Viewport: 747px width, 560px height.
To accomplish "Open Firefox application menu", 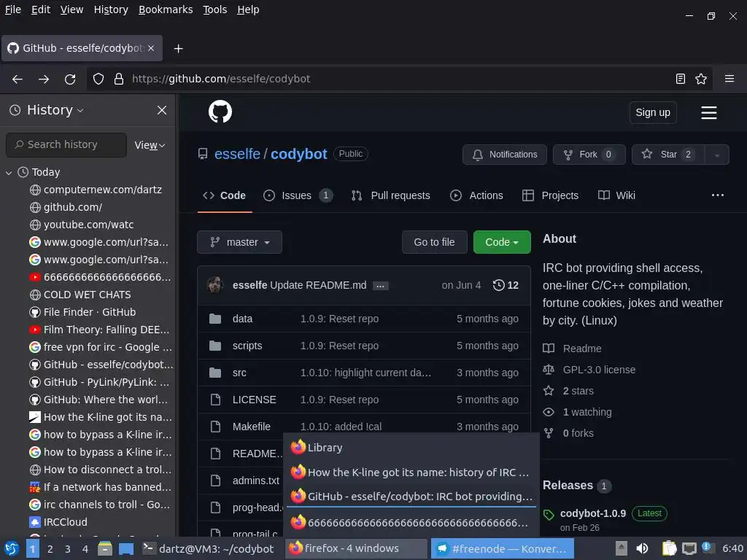I will pyautogui.click(x=729, y=79).
